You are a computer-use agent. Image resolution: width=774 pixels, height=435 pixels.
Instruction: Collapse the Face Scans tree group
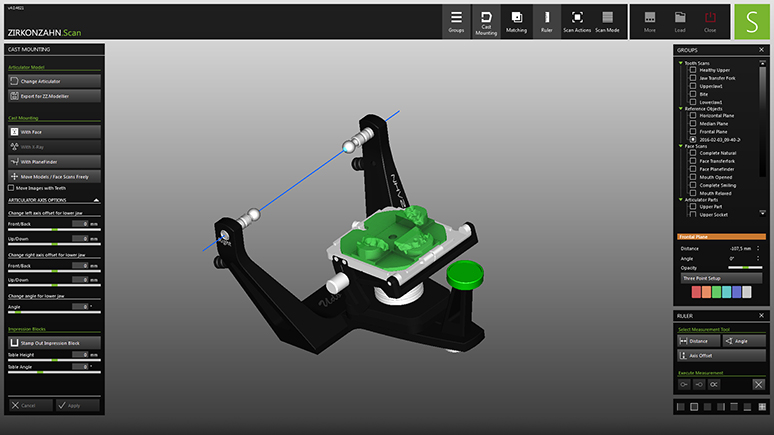point(680,146)
